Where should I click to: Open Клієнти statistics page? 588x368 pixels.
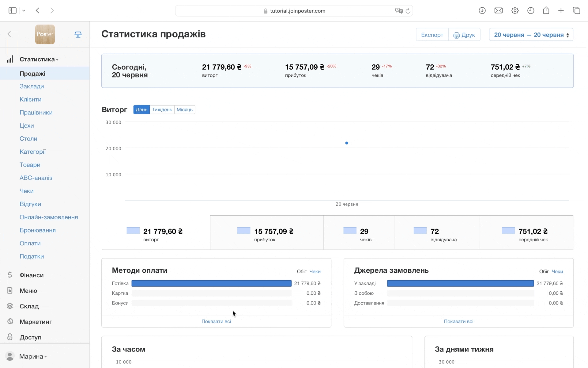(x=31, y=99)
